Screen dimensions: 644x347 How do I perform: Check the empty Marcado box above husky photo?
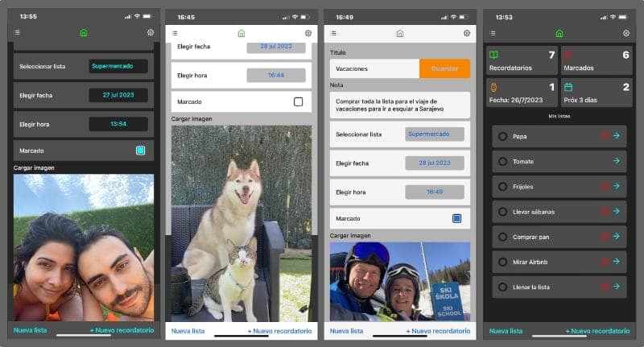click(x=299, y=102)
